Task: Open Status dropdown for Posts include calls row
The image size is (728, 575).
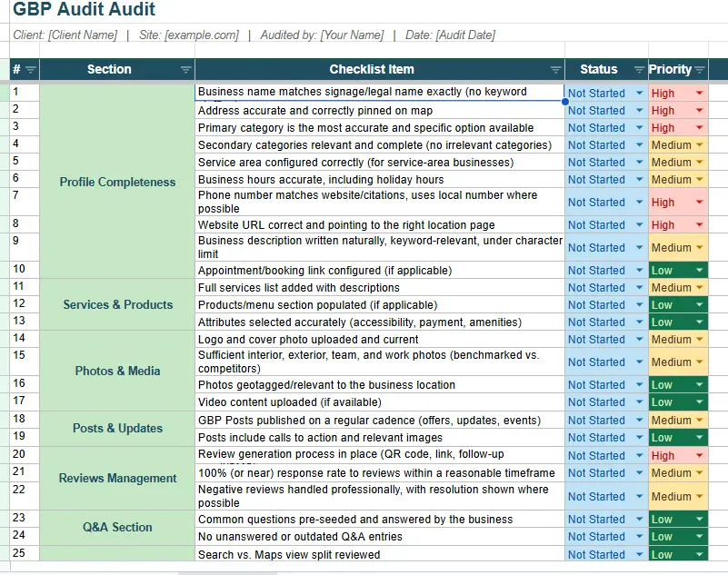Action: (x=639, y=437)
